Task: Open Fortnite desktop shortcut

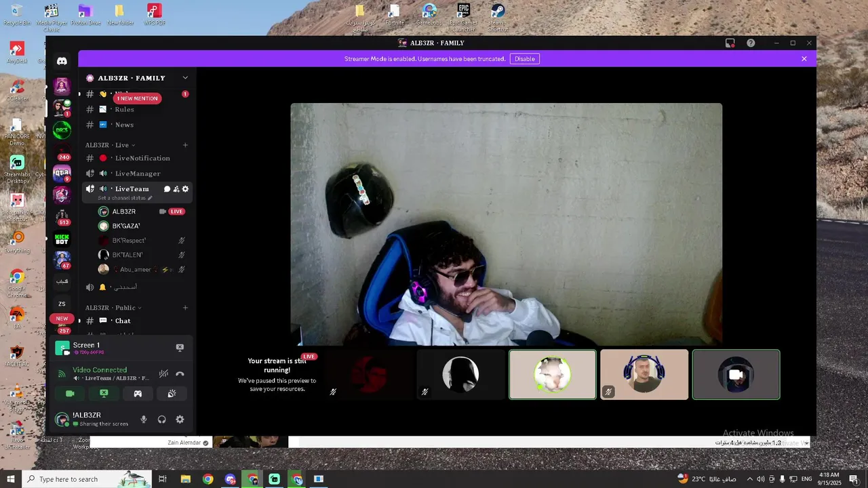Action: click(x=395, y=15)
